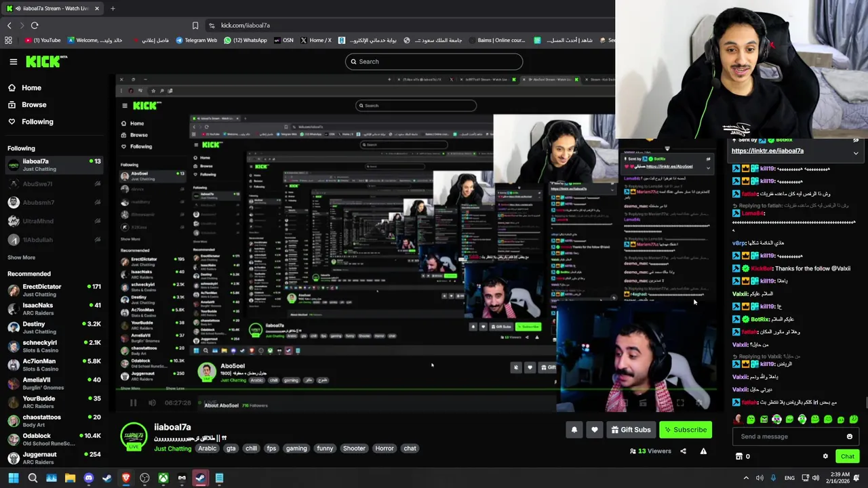868x488 pixels.
Task: Open Juggernaut recommended channel
Action: [53, 457]
